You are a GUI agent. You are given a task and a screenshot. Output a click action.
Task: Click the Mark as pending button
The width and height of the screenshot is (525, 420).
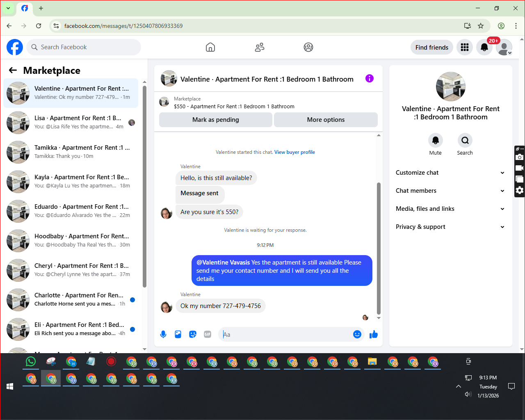coord(216,120)
